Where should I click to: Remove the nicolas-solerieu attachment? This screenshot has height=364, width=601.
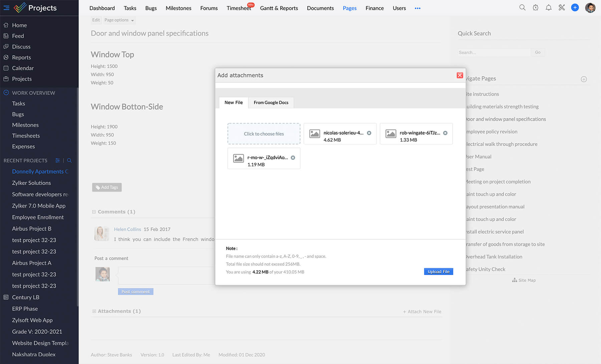[369, 133]
